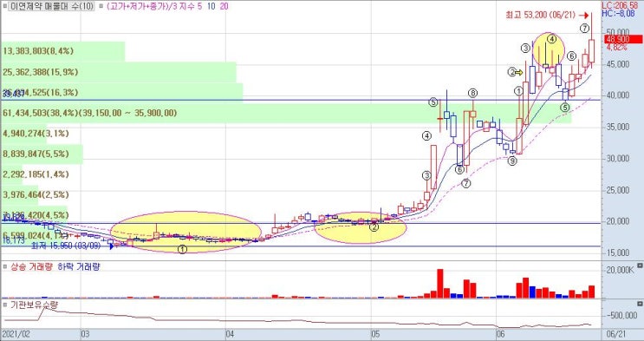This screenshot has width=644, height=341.
Task: Click the 03 month label on date axis
Action: point(85,333)
